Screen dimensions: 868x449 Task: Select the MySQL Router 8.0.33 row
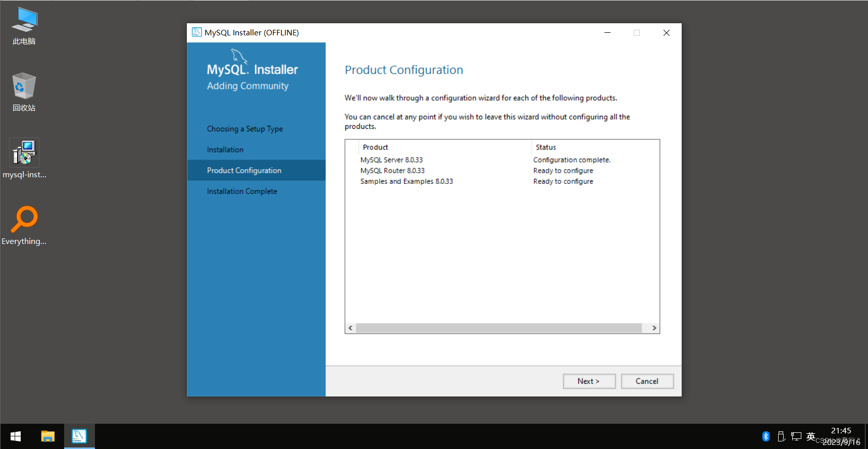tap(502, 171)
